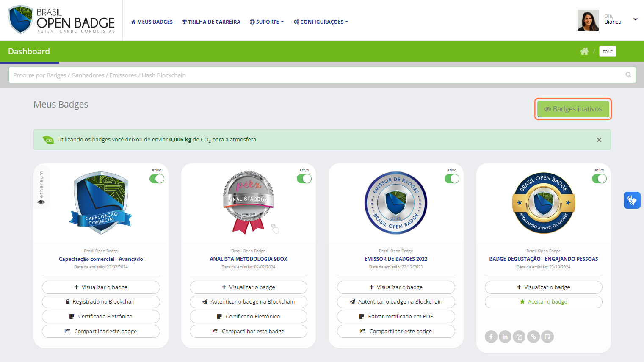Open Analista 9BOX medal image
The width and height of the screenshot is (644, 362).
(x=249, y=203)
